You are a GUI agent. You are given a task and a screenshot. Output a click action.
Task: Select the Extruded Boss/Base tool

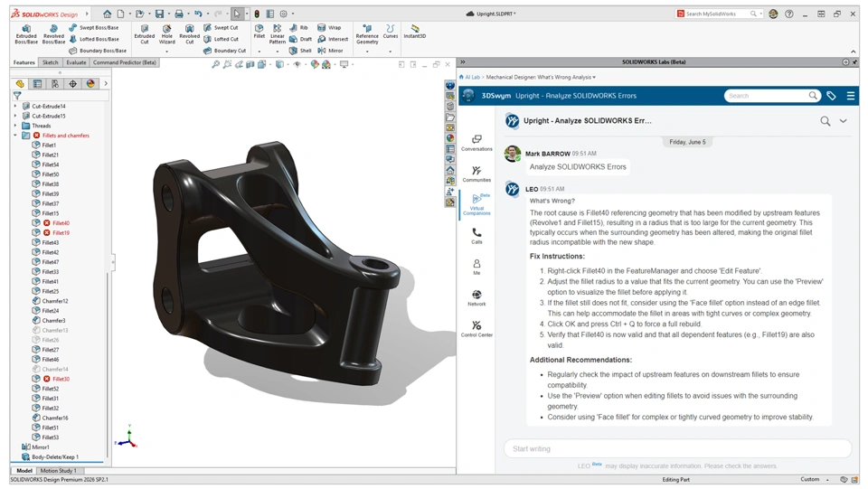pos(26,33)
